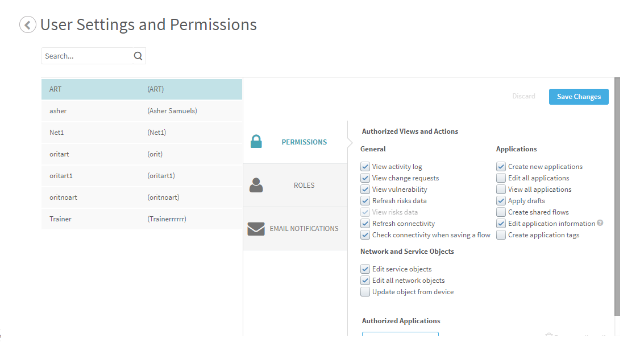Click the Permissions lock icon
The height and width of the screenshot is (342, 644).
pos(256,142)
